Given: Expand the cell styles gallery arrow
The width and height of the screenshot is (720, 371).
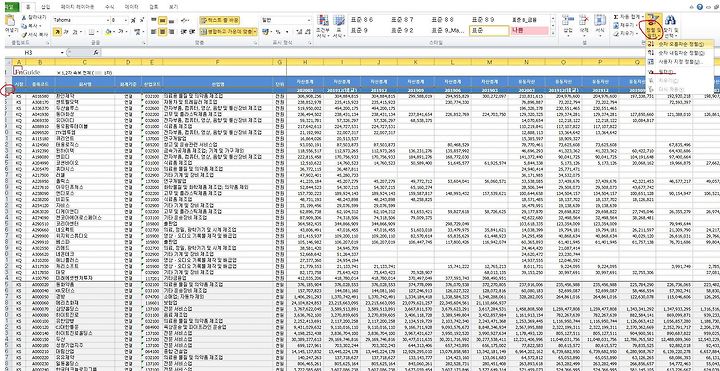Looking at the screenshot, I should coord(553,35).
